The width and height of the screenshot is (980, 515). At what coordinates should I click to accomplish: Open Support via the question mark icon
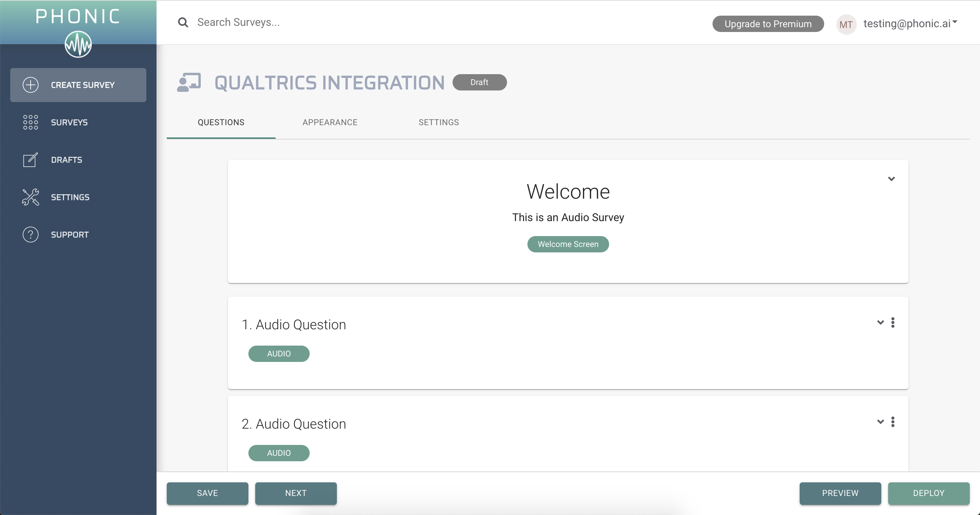(30, 234)
